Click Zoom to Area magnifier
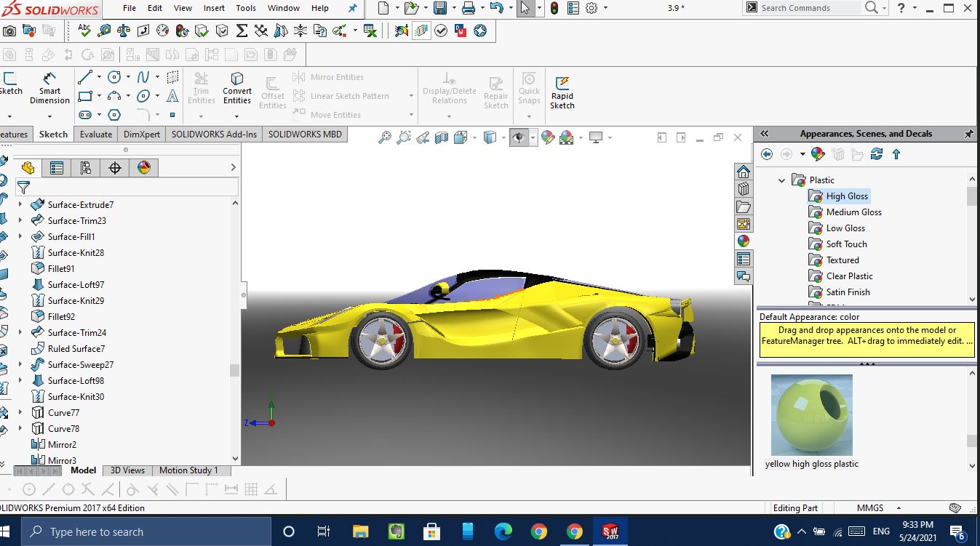Image resolution: width=980 pixels, height=546 pixels. [x=404, y=137]
